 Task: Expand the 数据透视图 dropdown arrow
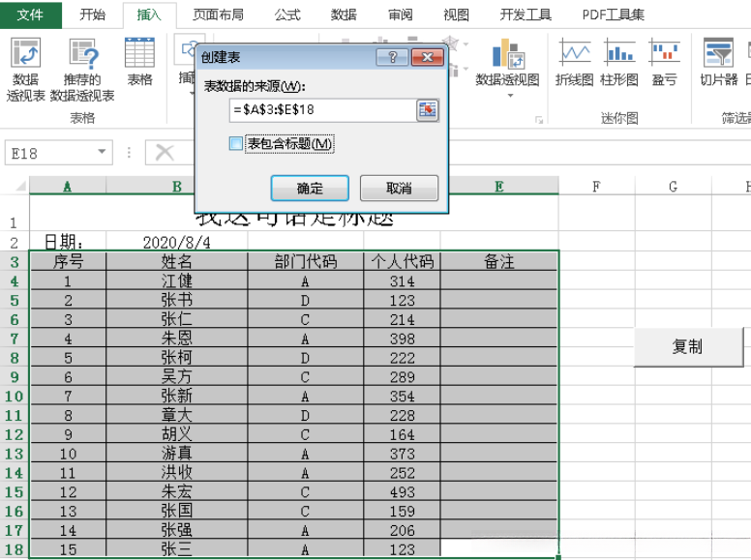point(510,96)
